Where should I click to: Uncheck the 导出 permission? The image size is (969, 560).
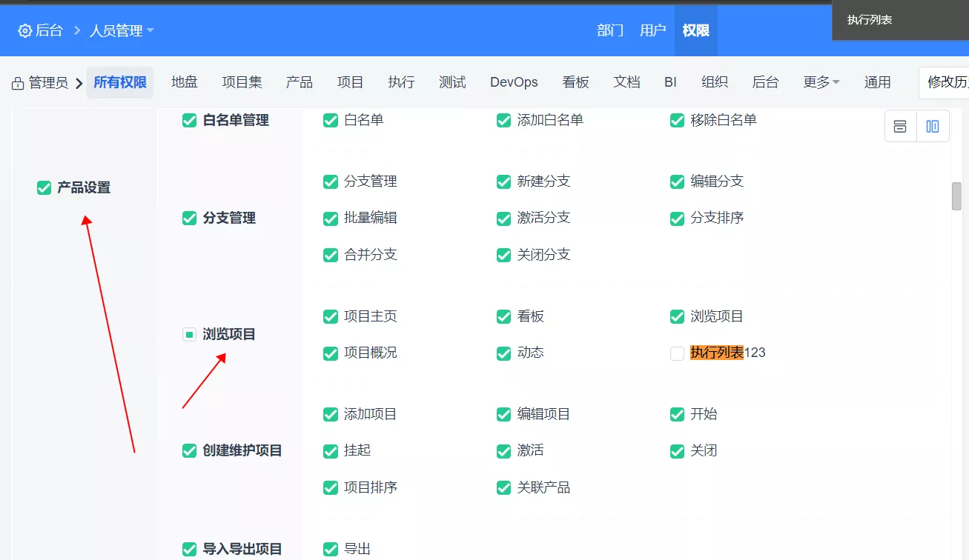pos(331,550)
